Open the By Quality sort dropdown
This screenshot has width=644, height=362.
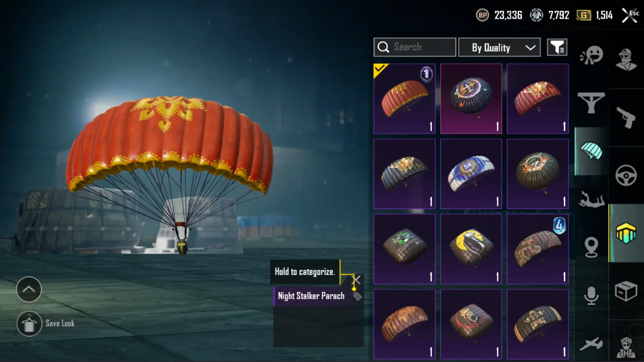tap(499, 47)
